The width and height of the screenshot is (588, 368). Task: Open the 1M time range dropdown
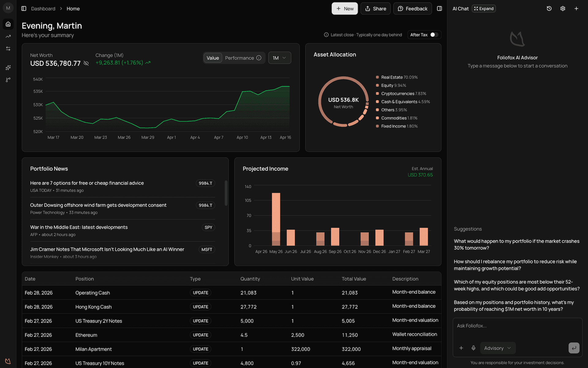[x=280, y=58]
